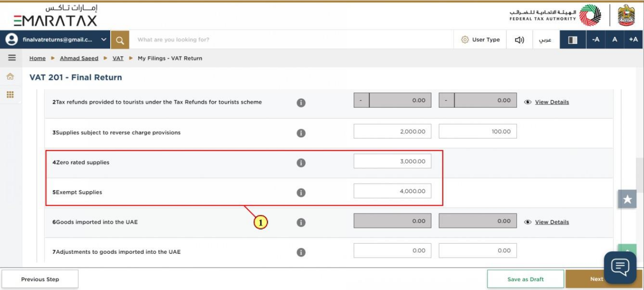Increase font size with +A
Image resolution: width=644 pixels, height=290 pixels.
pos(633,40)
